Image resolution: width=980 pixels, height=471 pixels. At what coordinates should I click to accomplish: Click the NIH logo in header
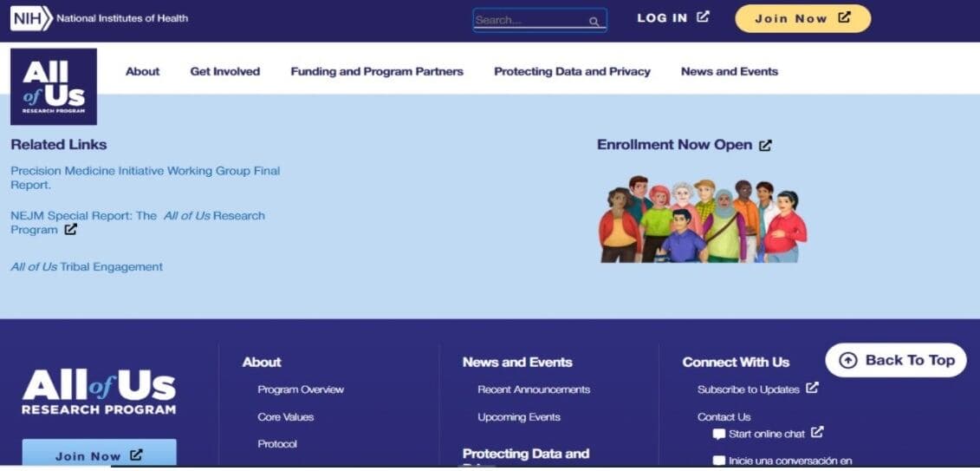[31, 19]
